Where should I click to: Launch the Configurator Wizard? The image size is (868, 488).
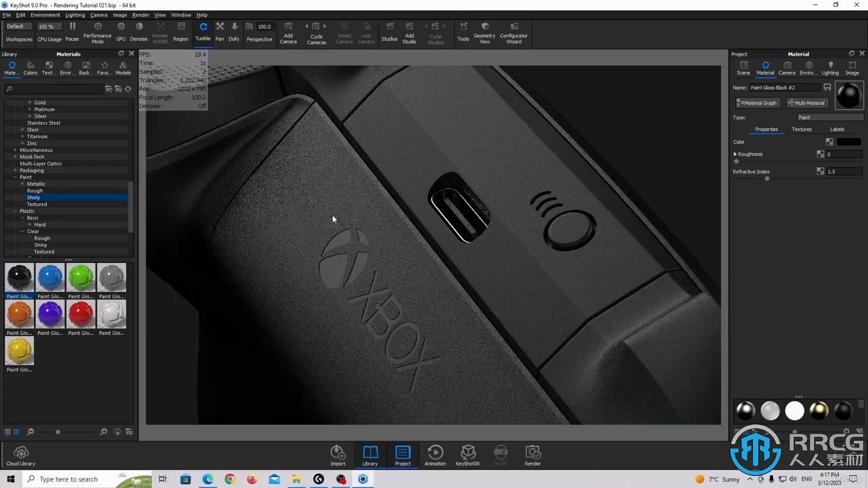coord(514,32)
